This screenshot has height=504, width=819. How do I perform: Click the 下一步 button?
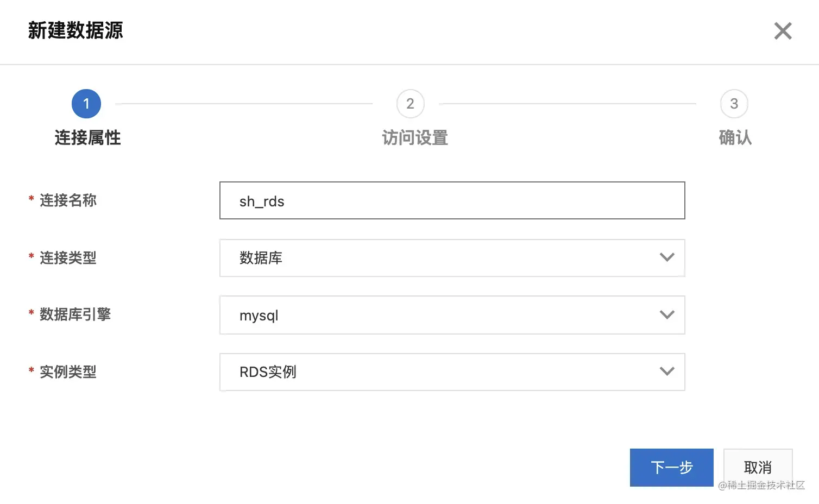672,467
